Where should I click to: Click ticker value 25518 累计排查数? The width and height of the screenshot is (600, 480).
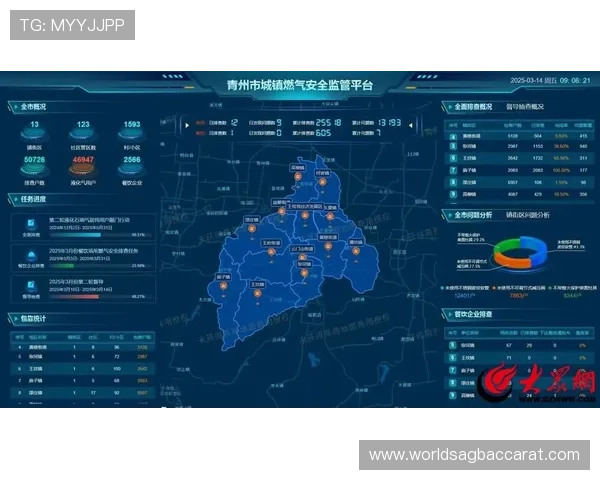click(x=328, y=122)
